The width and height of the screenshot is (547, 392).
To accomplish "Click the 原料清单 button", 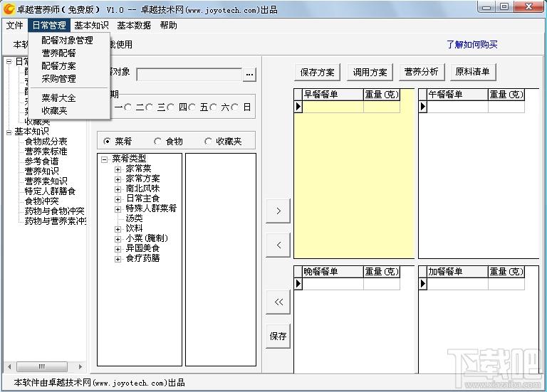I will [472, 72].
